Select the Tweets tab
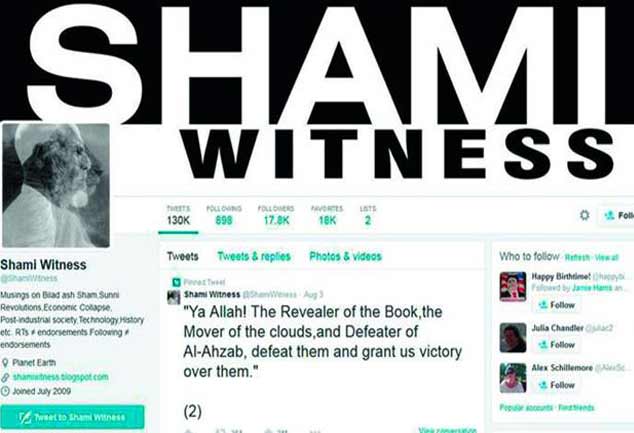The image size is (634, 433). tap(183, 256)
